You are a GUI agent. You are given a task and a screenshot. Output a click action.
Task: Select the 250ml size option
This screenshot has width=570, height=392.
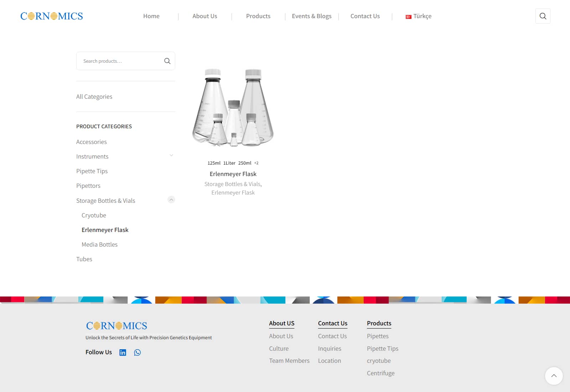point(245,163)
